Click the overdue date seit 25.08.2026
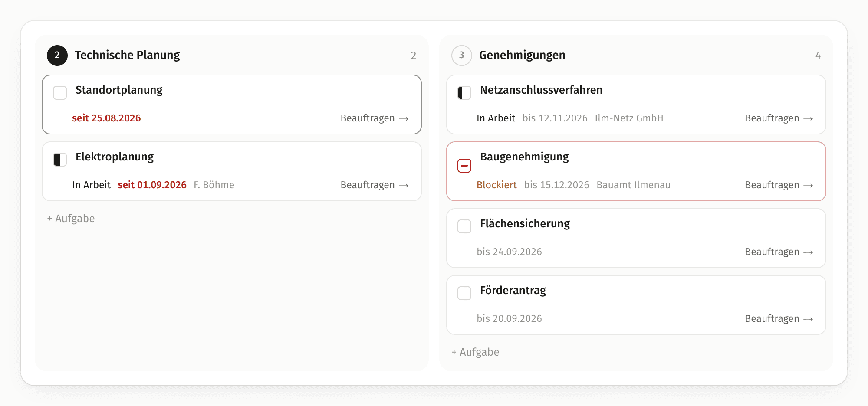 coord(106,118)
